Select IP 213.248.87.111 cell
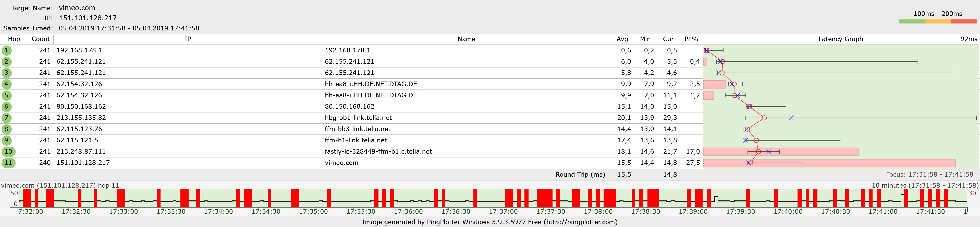Image resolution: width=980 pixels, height=227 pixels. (81, 152)
